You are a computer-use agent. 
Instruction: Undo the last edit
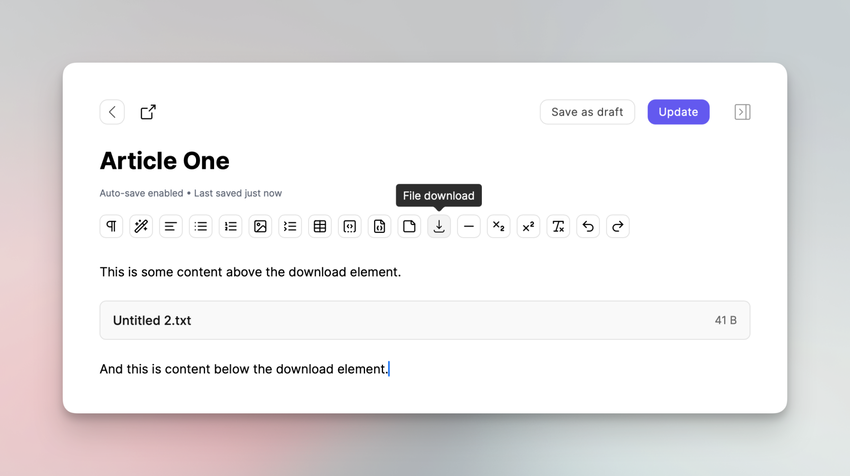pyautogui.click(x=588, y=227)
